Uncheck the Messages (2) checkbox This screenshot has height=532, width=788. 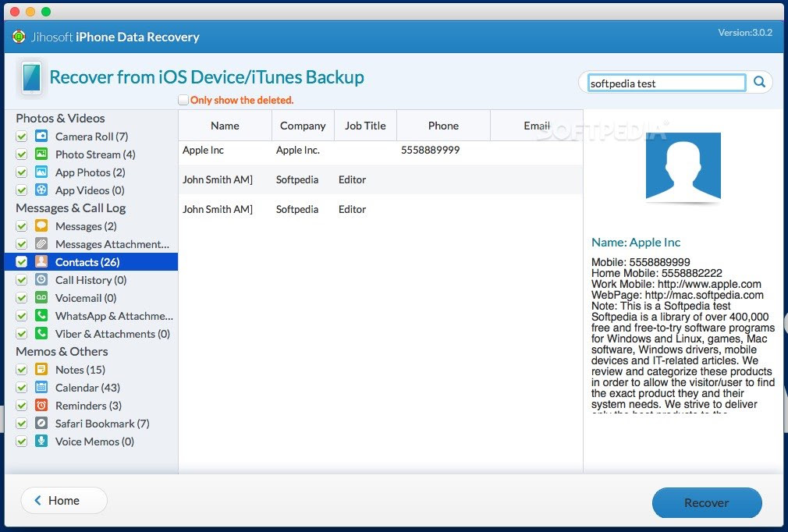coord(22,226)
